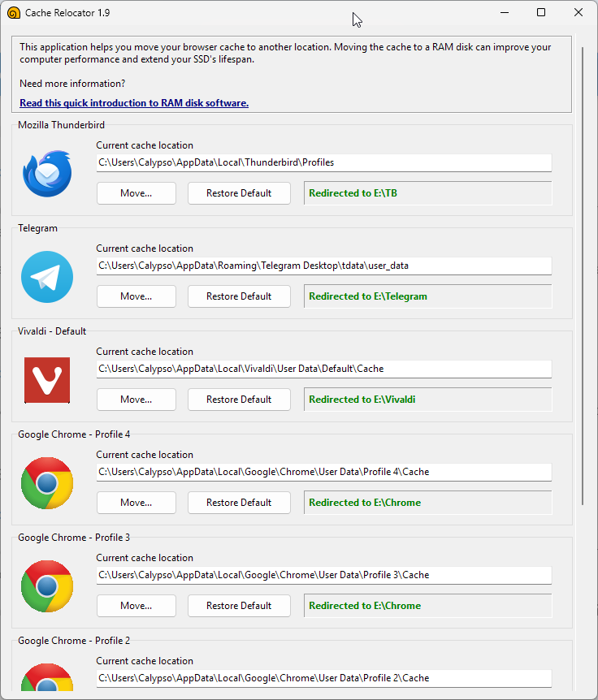The height and width of the screenshot is (700, 598).
Task: Move the Mozilla Thunderbird cache
Action: pyautogui.click(x=136, y=193)
